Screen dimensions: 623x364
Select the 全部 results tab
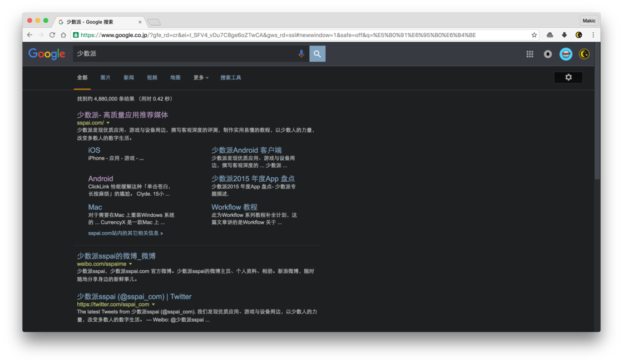click(82, 78)
